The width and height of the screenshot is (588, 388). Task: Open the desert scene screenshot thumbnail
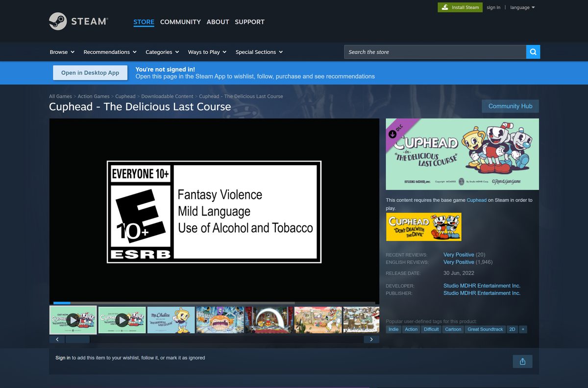click(318, 320)
